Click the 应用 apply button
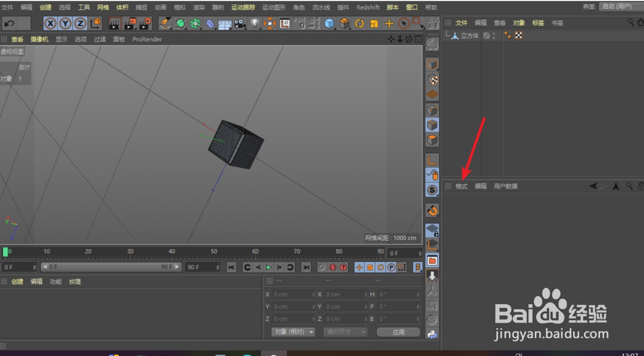 [398, 332]
